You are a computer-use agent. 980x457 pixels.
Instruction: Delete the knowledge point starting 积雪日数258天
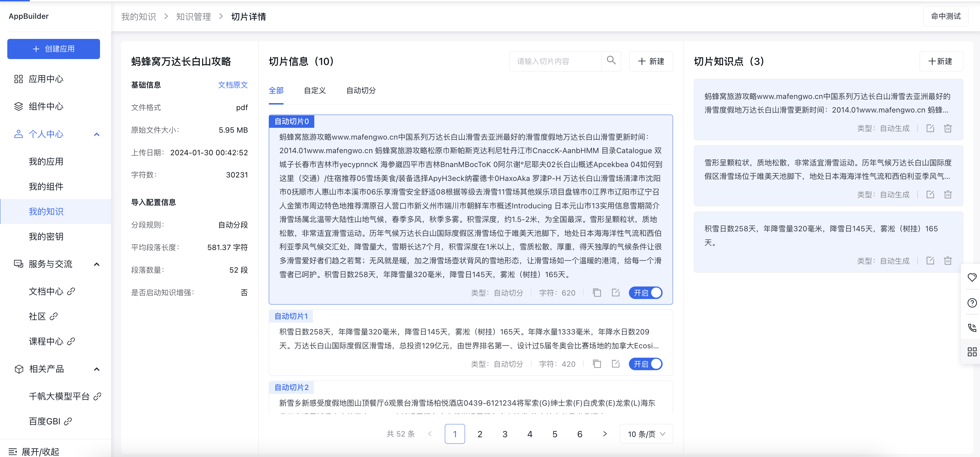click(x=948, y=261)
